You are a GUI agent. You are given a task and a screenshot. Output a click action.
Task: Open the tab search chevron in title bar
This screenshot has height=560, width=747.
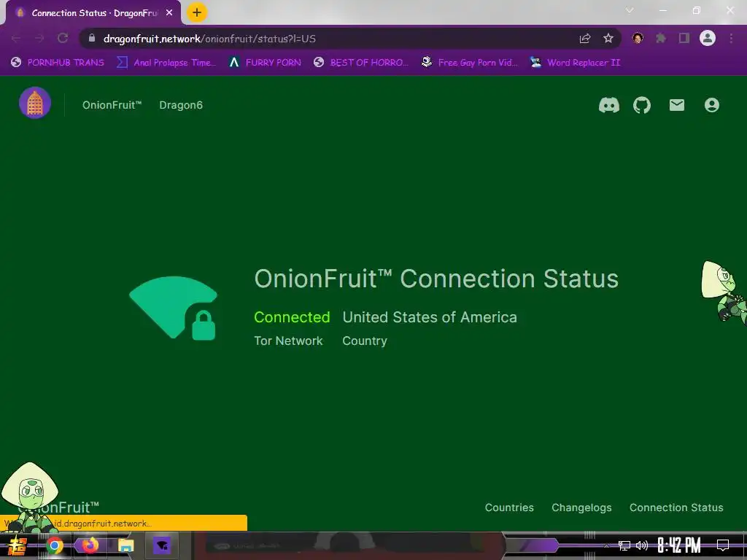(x=630, y=10)
